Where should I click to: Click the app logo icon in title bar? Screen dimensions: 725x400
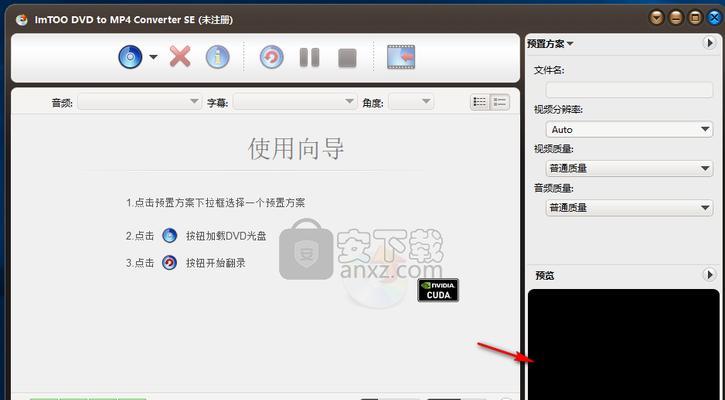[21, 19]
